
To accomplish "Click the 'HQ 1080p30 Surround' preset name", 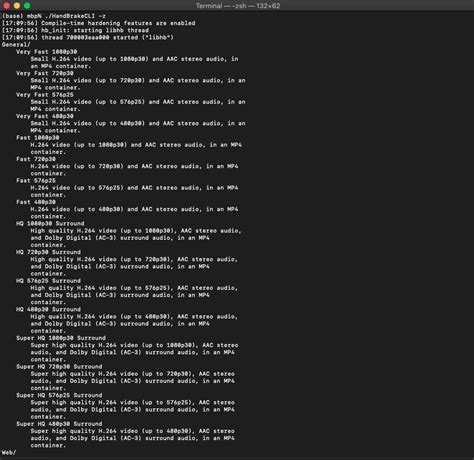I will click(x=50, y=223).
